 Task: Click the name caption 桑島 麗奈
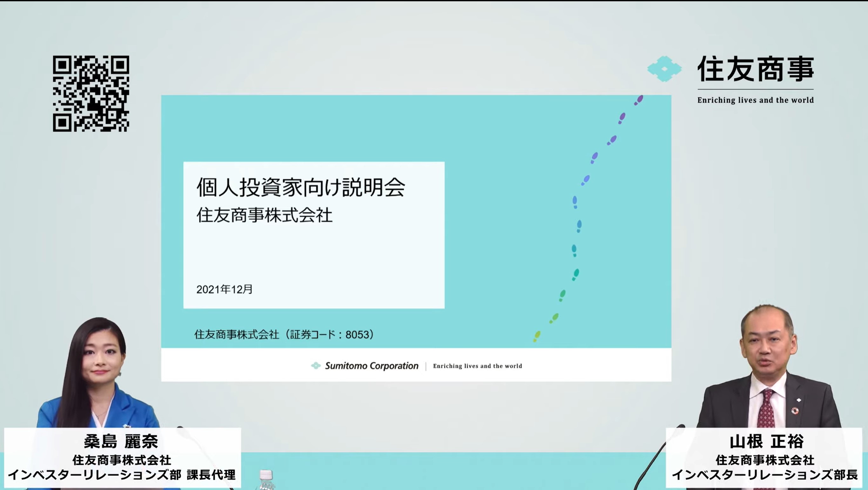click(121, 441)
